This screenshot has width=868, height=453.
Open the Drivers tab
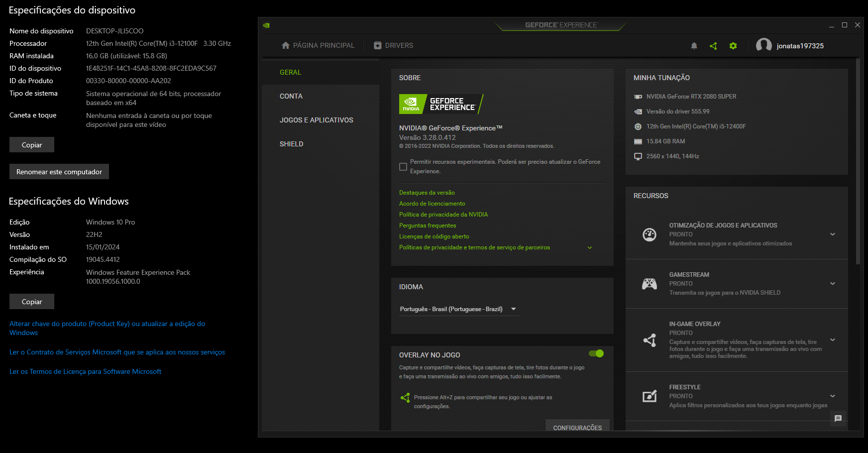(394, 45)
